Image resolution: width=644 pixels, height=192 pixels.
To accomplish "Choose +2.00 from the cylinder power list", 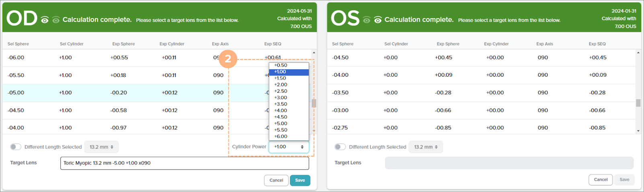I will (281, 85).
